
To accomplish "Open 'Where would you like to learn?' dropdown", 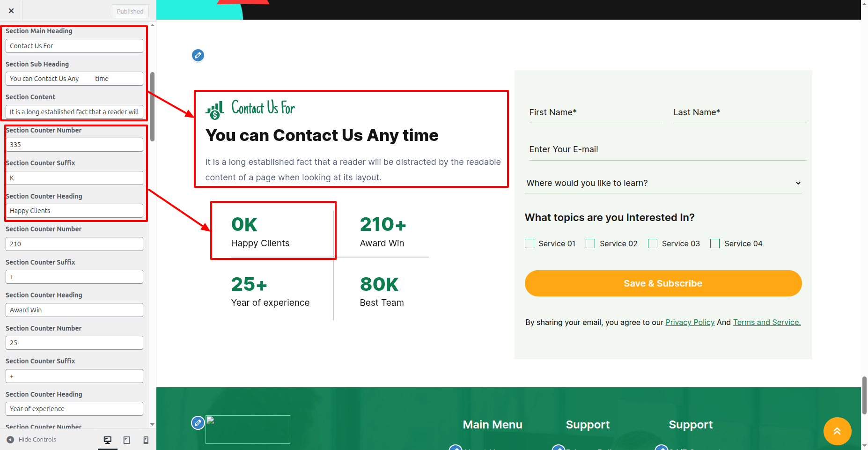I will click(x=663, y=183).
